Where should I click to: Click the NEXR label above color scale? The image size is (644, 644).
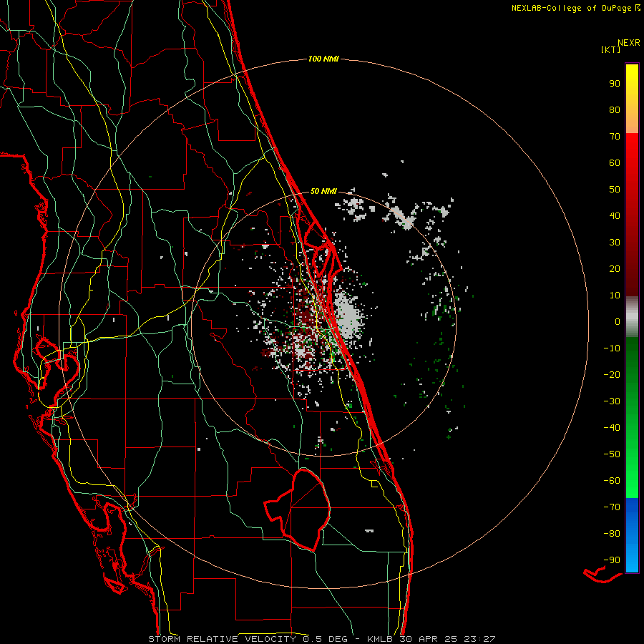[629, 43]
